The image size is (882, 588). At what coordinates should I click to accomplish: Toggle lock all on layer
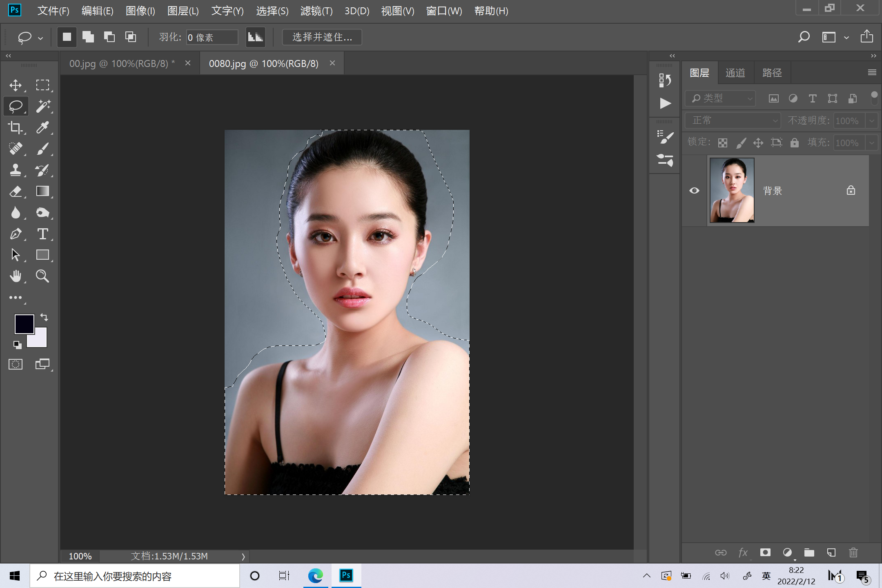(794, 143)
